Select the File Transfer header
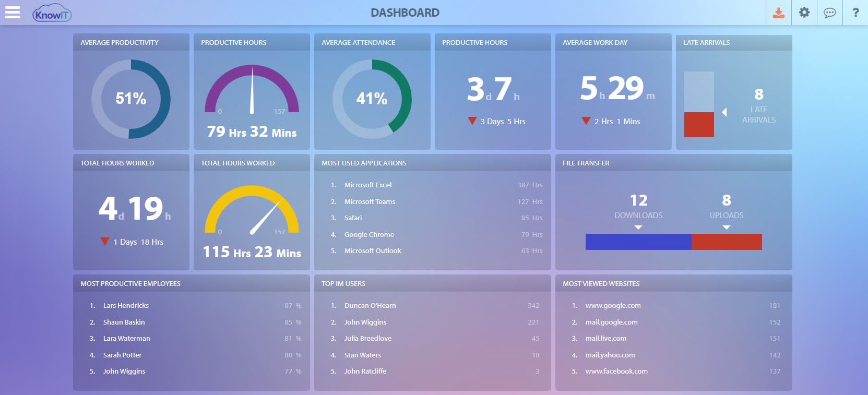This screenshot has width=868, height=395. (x=674, y=163)
